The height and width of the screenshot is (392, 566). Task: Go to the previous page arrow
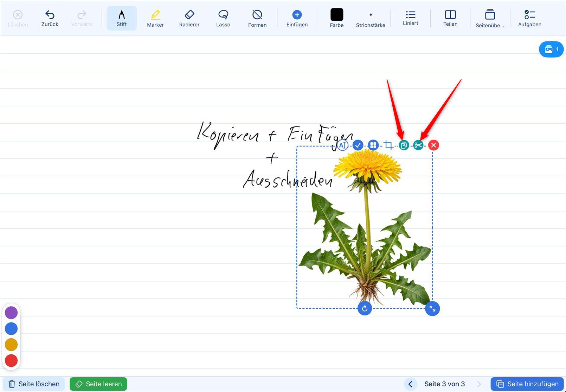tap(410, 384)
